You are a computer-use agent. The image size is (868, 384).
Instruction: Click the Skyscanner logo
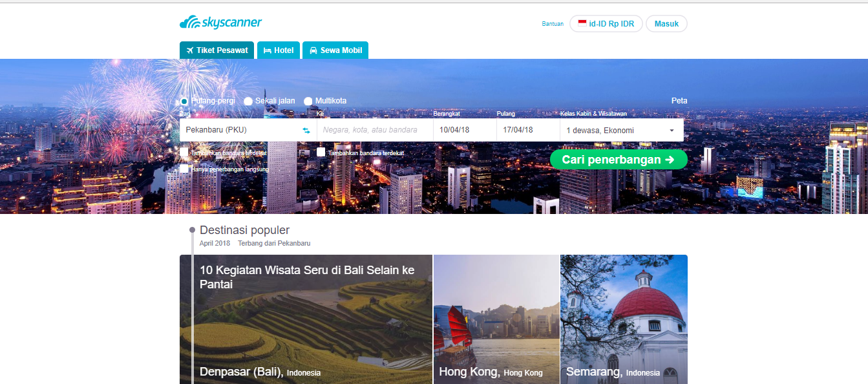pos(220,23)
